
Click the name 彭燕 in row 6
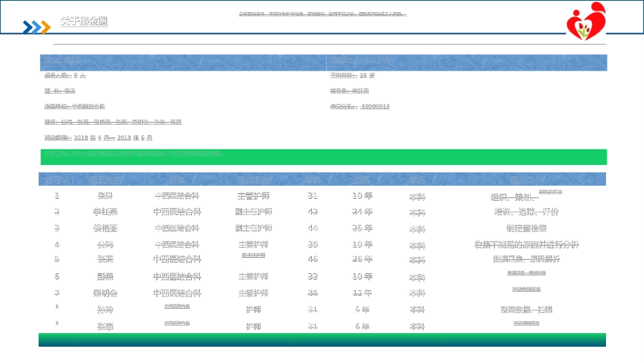tap(105, 276)
